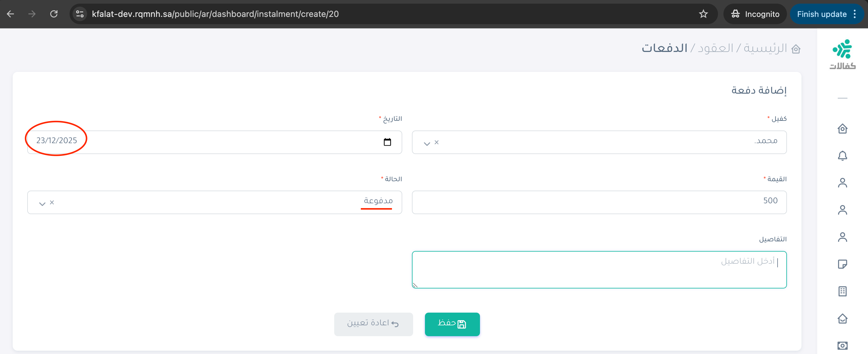The width and height of the screenshot is (868, 354).
Task: Click the sticky note sidebar icon
Action: (x=842, y=264)
